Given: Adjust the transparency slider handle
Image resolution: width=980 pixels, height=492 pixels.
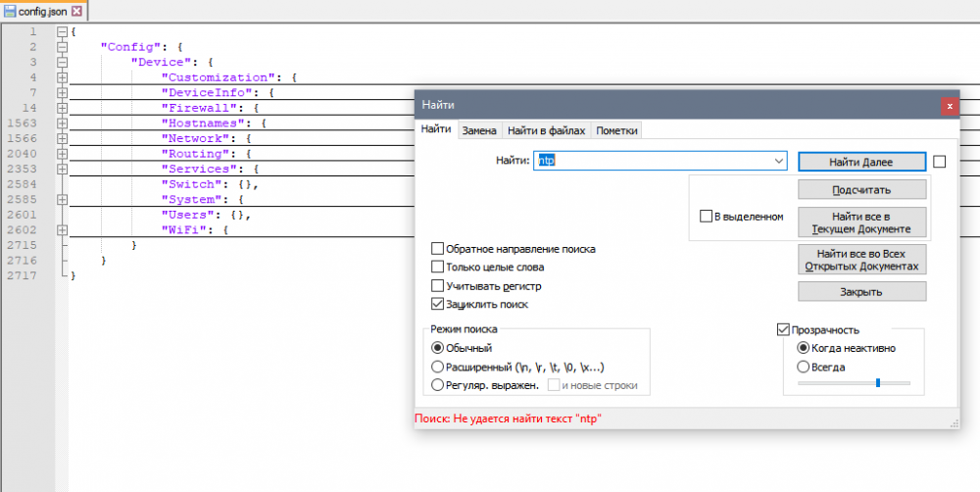Looking at the screenshot, I should click(877, 382).
